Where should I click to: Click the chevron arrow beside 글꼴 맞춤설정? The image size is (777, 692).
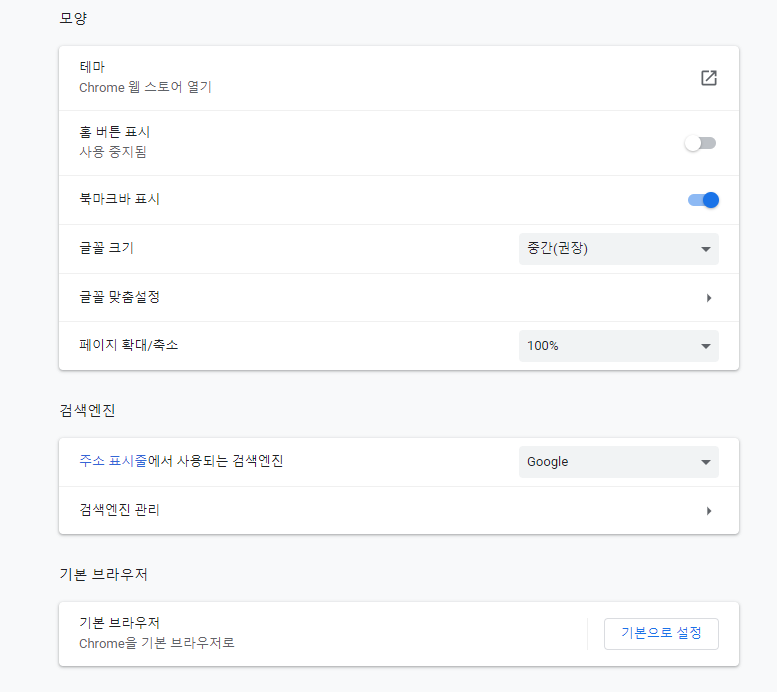709,298
